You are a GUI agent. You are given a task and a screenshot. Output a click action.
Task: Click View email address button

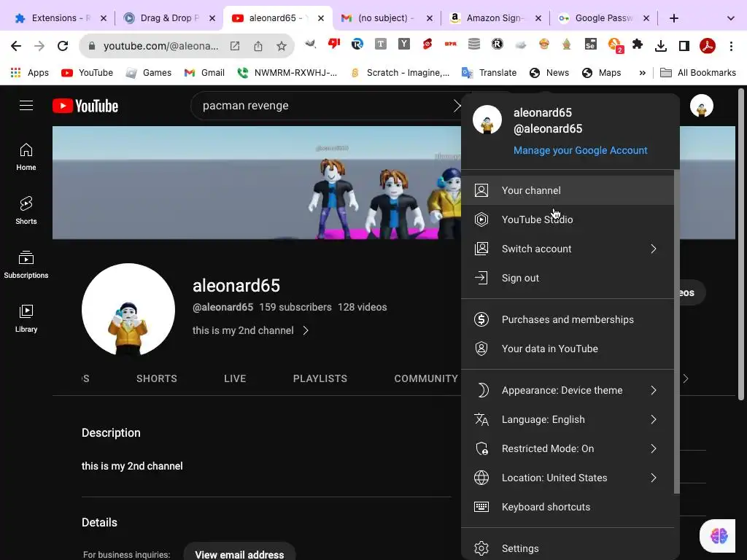tap(239, 554)
